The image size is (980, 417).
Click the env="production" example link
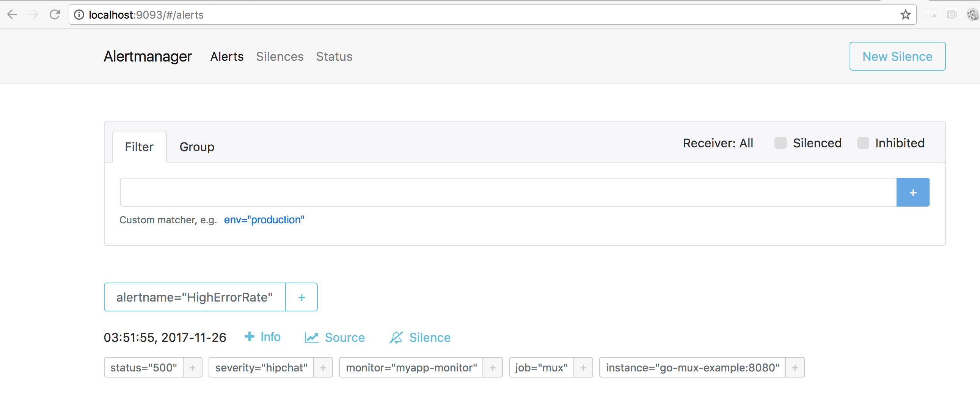[264, 220]
